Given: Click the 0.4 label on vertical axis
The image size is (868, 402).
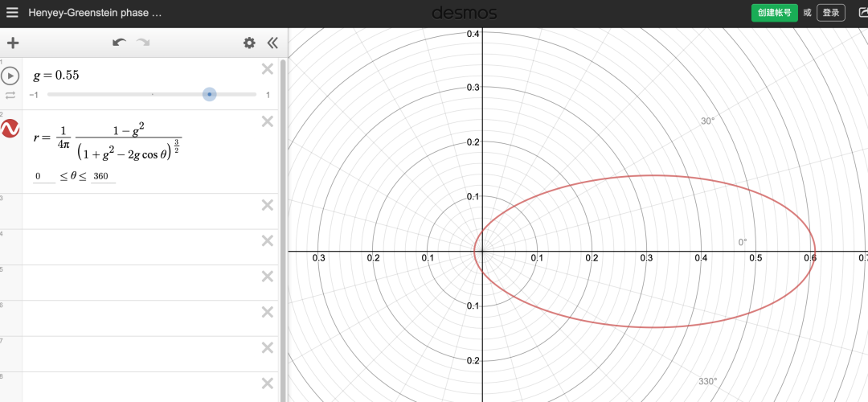Looking at the screenshot, I should pyautogui.click(x=472, y=34).
